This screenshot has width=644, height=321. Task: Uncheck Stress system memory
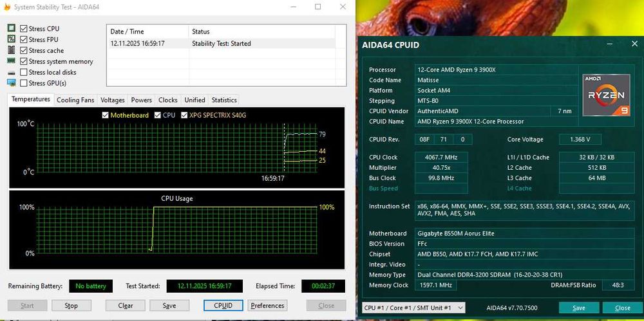coord(23,61)
